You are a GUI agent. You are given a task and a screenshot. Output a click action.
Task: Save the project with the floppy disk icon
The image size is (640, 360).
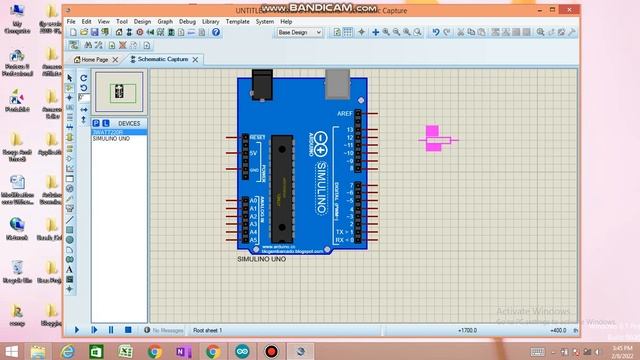[x=95, y=32]
